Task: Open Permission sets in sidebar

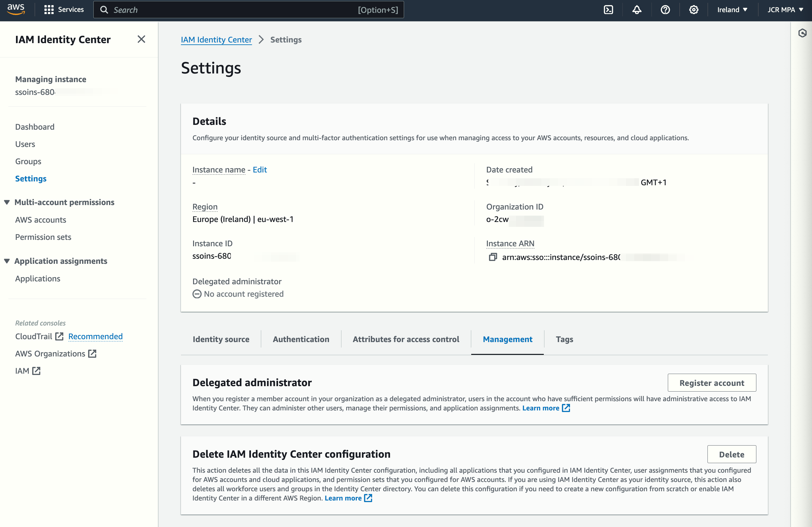Action: 43,237
